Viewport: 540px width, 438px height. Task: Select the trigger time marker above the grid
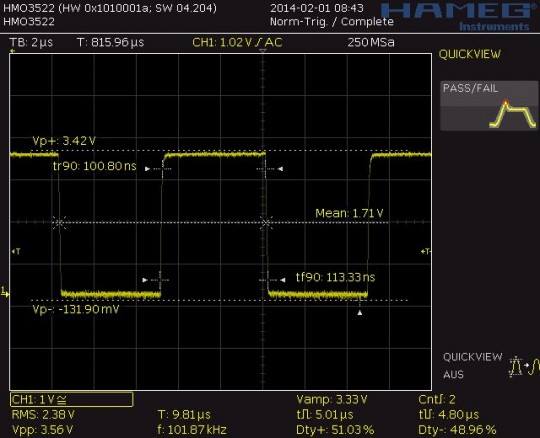pos(263,51)
